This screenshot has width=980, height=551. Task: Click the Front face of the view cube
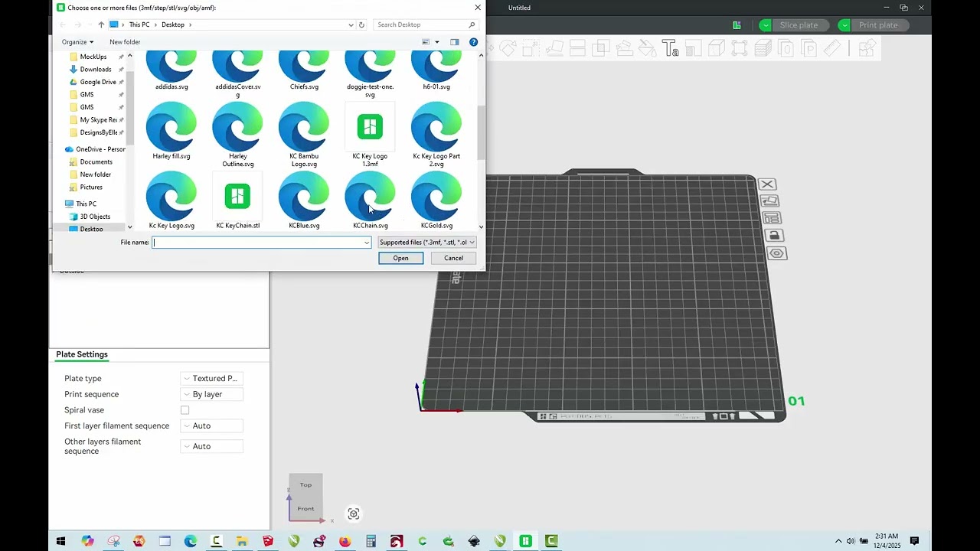[x=305, y=507]
